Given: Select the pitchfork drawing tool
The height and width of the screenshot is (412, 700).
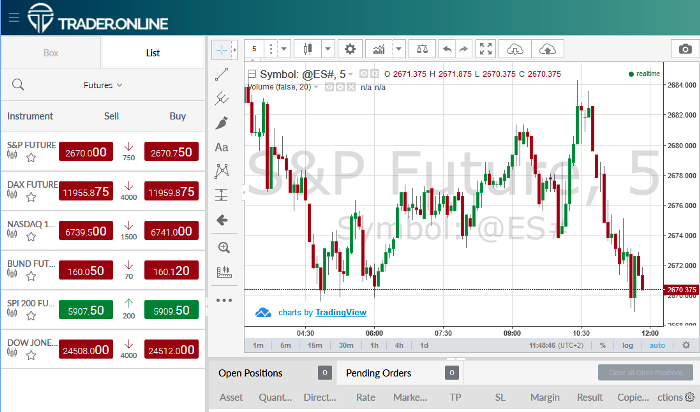Looking at the screenshot, I should 221,98.
